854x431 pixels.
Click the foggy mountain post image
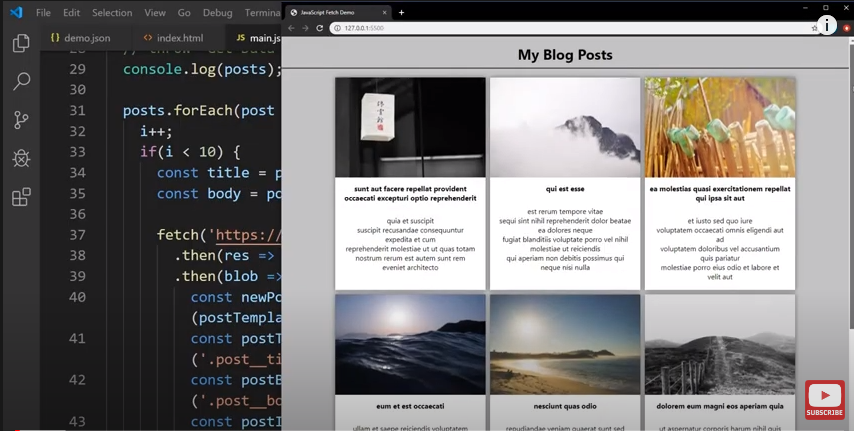565,127
